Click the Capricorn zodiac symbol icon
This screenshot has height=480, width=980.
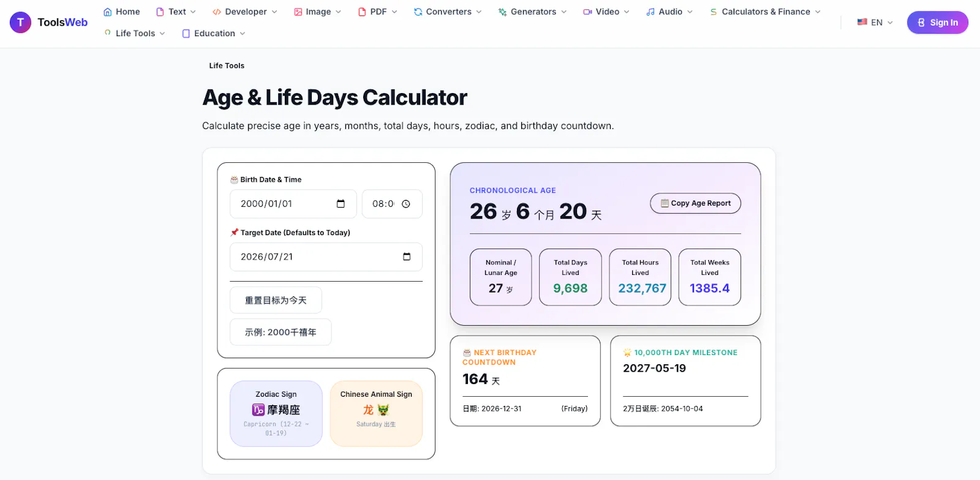pos(258,410)
